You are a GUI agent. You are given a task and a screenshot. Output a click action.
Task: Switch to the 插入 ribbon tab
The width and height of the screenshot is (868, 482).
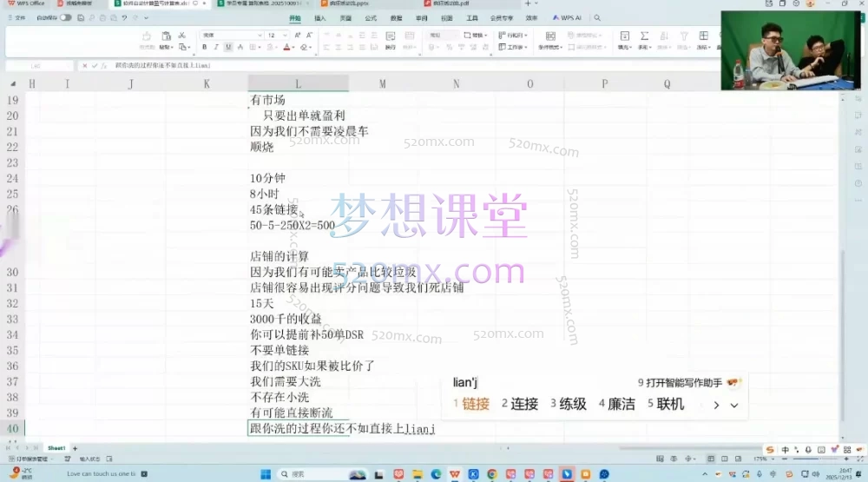[320, 18]
